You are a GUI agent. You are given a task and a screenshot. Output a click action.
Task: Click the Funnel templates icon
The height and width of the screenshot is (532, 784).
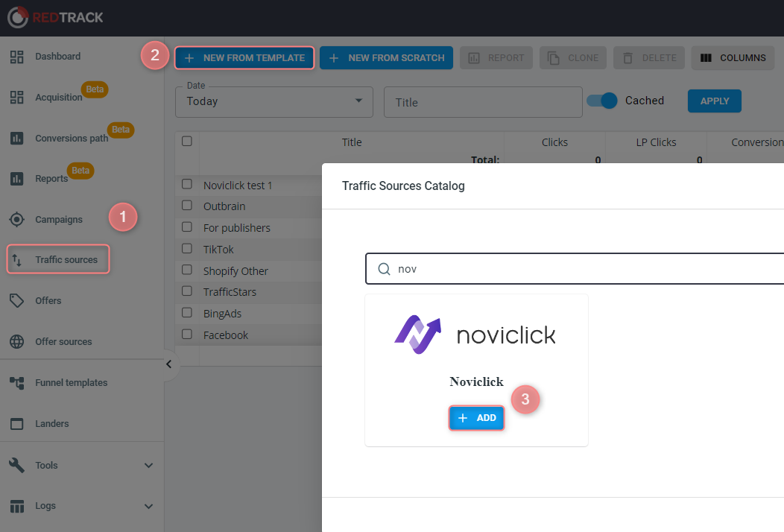pyautogui.click(x=17, y=383)
